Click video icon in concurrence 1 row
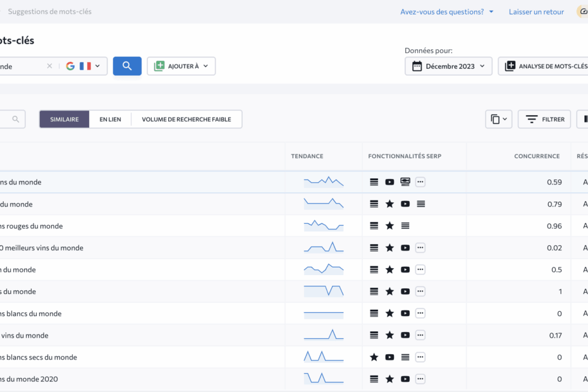 405,291
